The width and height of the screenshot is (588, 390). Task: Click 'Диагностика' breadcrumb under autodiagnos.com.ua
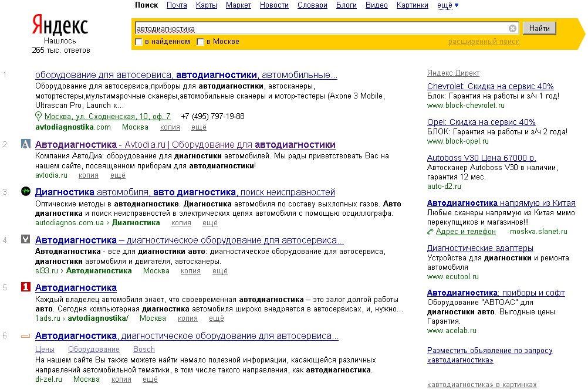[136, 223]
